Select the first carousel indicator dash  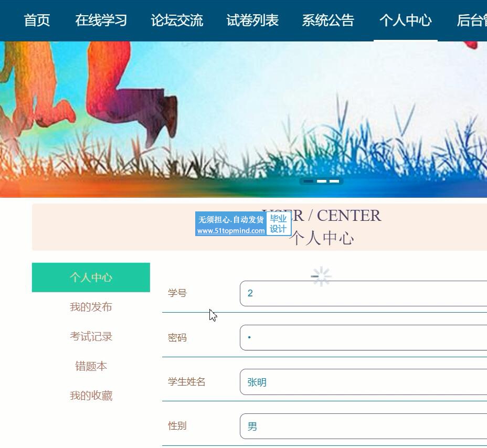click(309, 181)
